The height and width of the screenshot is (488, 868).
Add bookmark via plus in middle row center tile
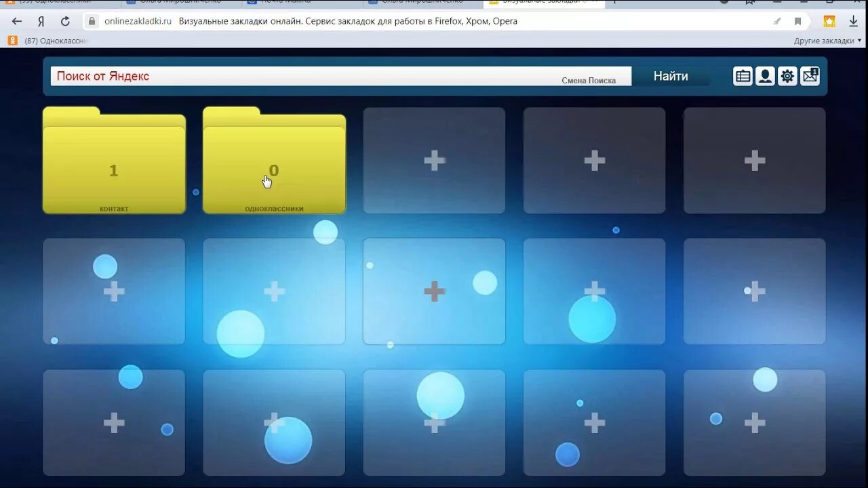pos(435,291)
